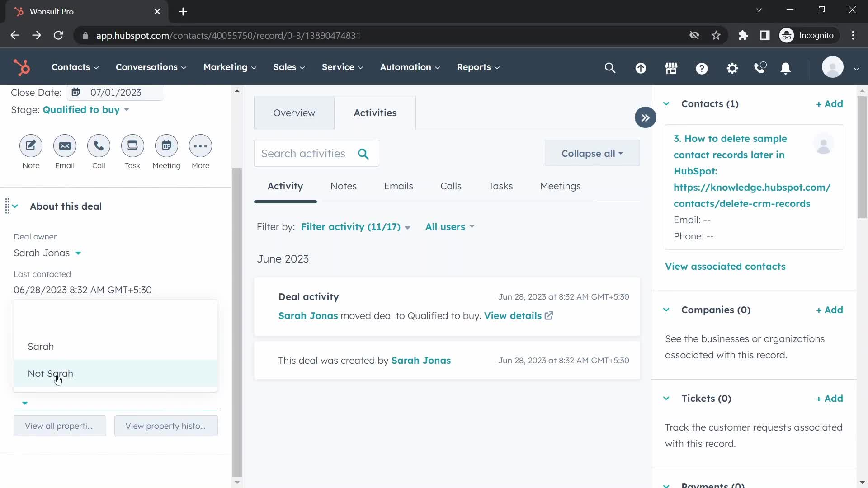Open the Reports navigation menu
868x488 pixels.
[478, 67]
